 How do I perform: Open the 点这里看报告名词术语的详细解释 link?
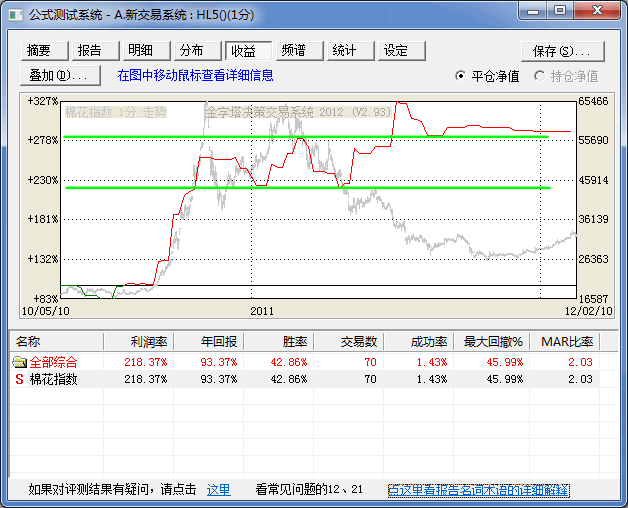pos(478,490)
